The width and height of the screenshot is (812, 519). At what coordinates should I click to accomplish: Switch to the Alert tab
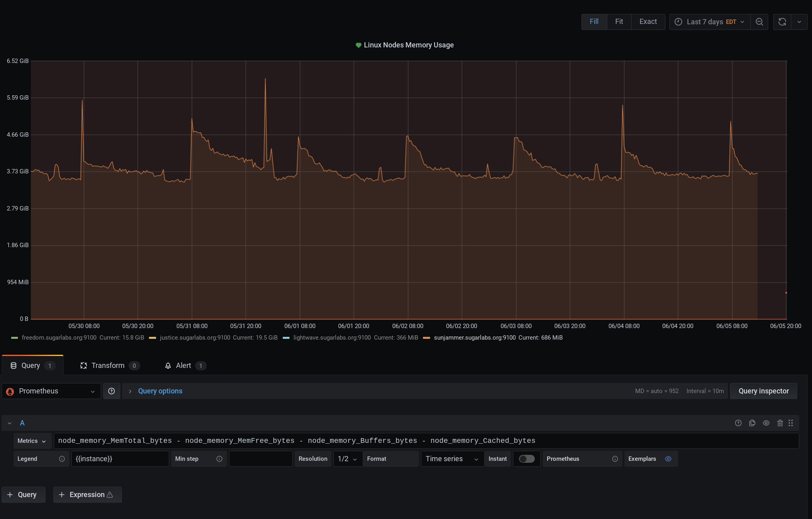[183, 366]
